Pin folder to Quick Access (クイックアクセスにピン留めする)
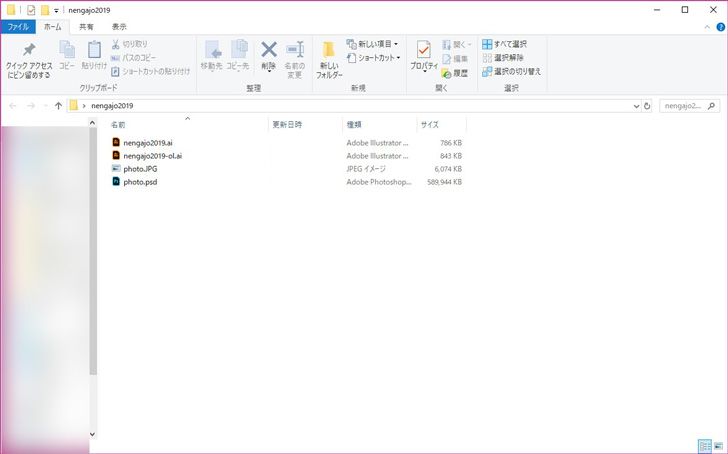This screenshot has width=728, height=454. 28,58
